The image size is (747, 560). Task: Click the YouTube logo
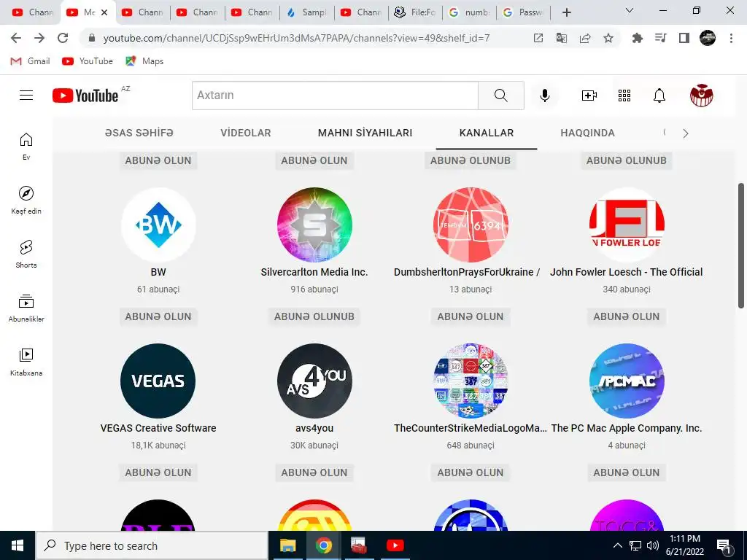tap(85, 96)
